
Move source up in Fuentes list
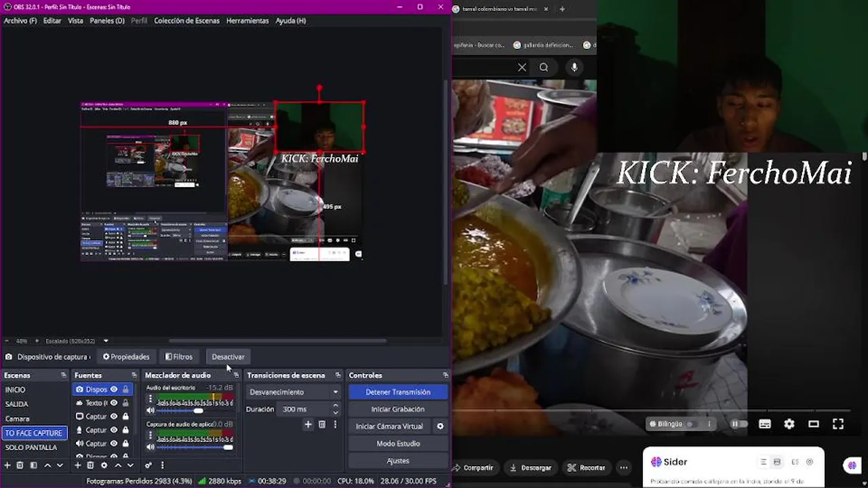coord(118,465)
